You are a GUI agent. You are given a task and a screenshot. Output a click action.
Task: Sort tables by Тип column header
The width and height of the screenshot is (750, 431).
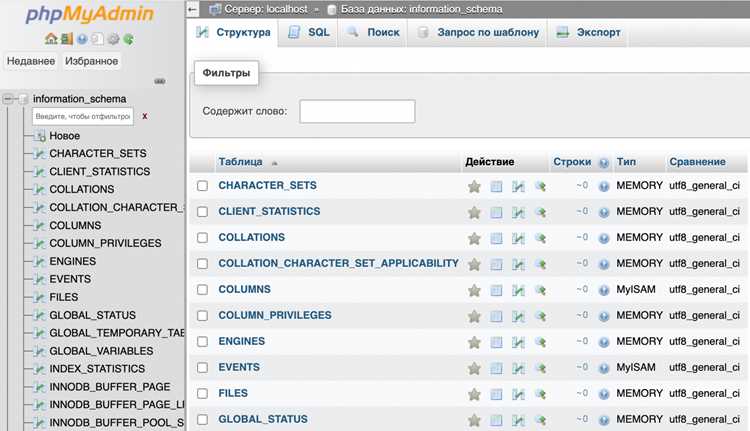tap(626, 162)
